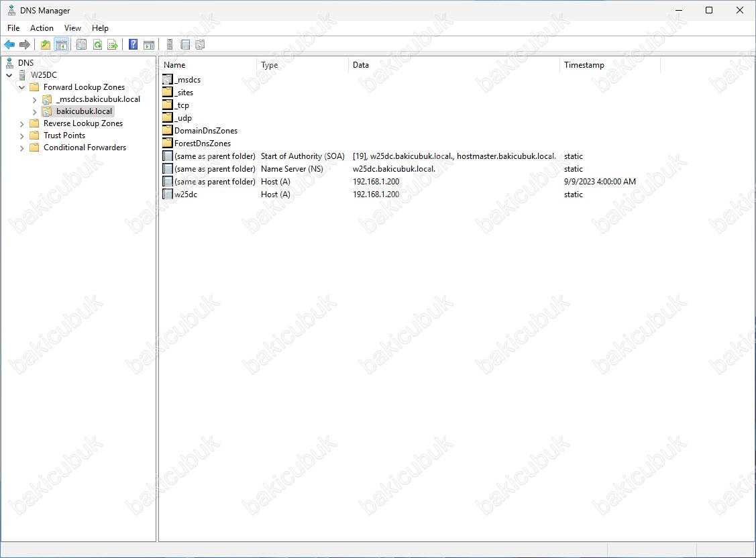
Task: Click the Back arrow toolbar icon
Action: click(x=9, y=45)
